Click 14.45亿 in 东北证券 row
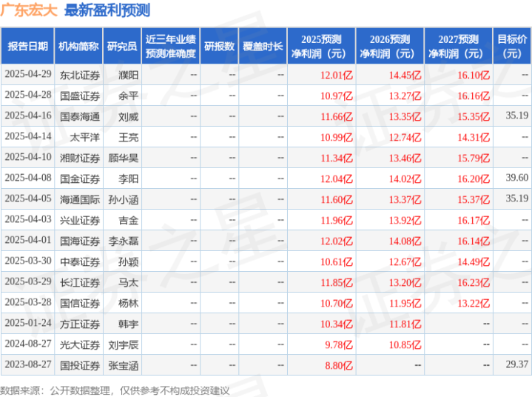This screenshot has width=532, height=397. (x=405, y=75)
